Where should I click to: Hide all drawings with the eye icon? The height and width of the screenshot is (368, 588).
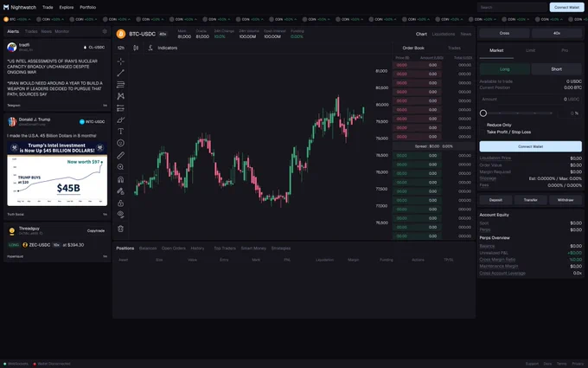coord(120,215)
